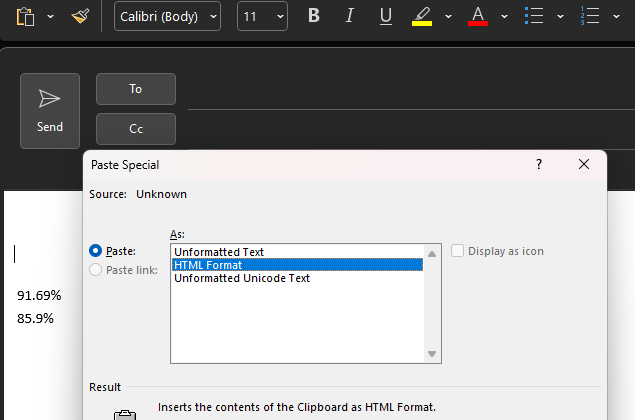Choose HTML Format in the As list
635x420 pixels.
pyautogui.click(x=297, y=265)
